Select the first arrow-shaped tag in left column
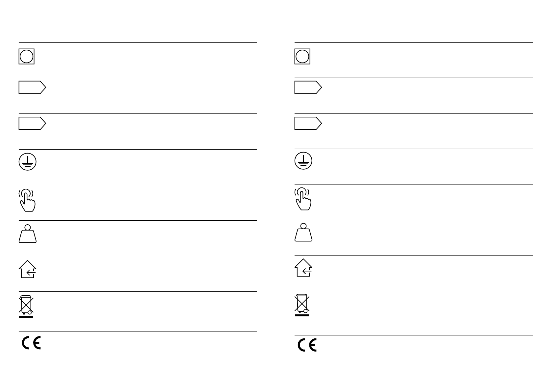This screenshot has height=392, width=552. tap(32, 87)
